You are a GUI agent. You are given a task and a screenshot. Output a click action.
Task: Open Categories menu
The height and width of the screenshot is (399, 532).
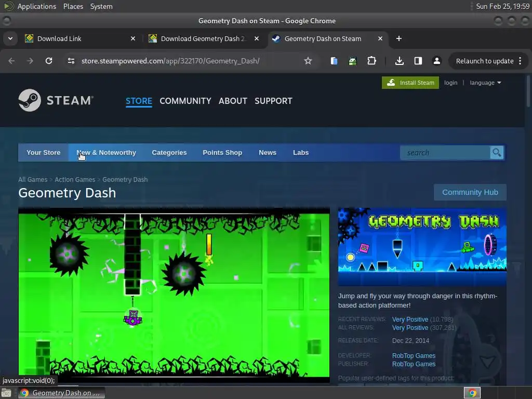point(169,153)
